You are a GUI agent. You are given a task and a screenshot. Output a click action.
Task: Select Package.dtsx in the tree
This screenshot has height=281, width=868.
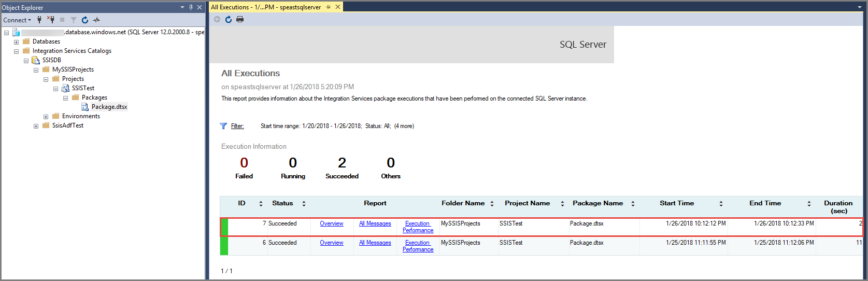[109, 107]
